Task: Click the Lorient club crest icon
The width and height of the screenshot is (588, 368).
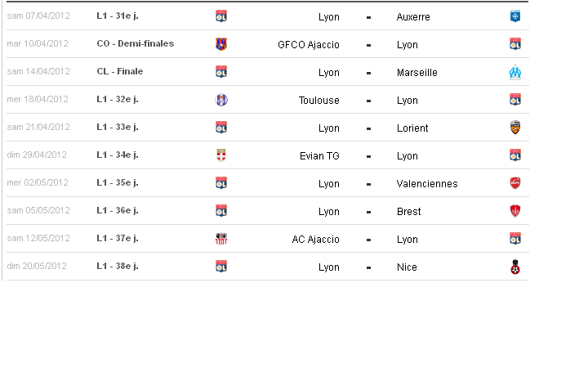Action: pos(515,128)
